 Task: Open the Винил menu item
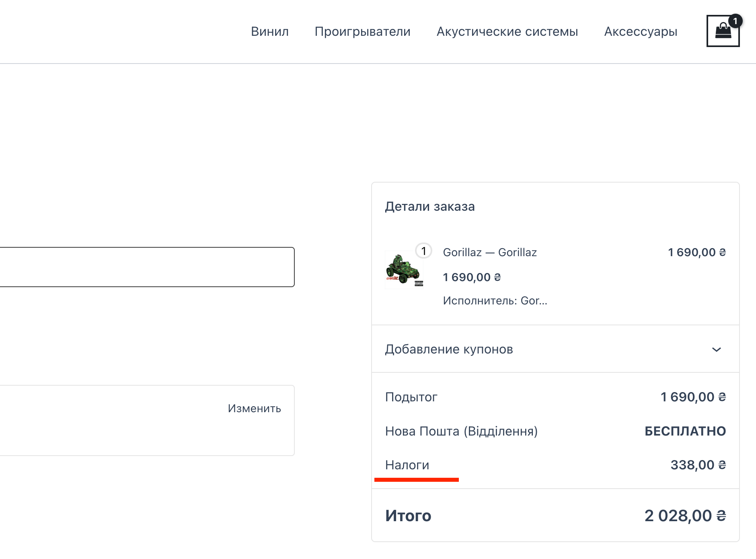click(x=269, y=31)
